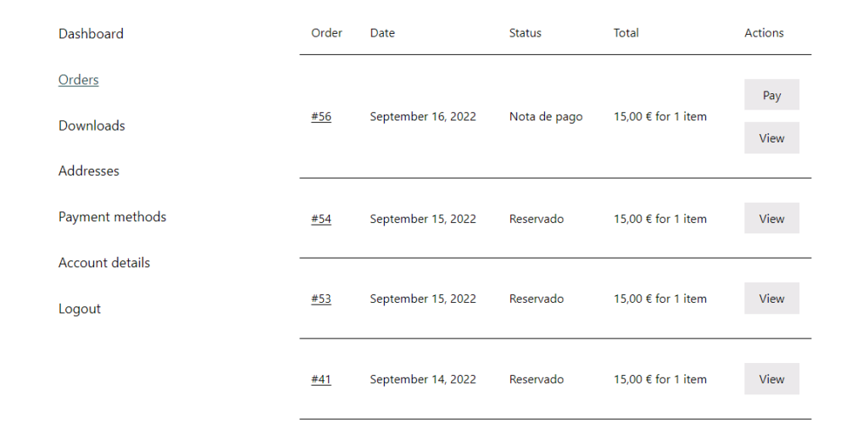868x430 pixels.
Task: Click the Status column header
Action: 525,33
